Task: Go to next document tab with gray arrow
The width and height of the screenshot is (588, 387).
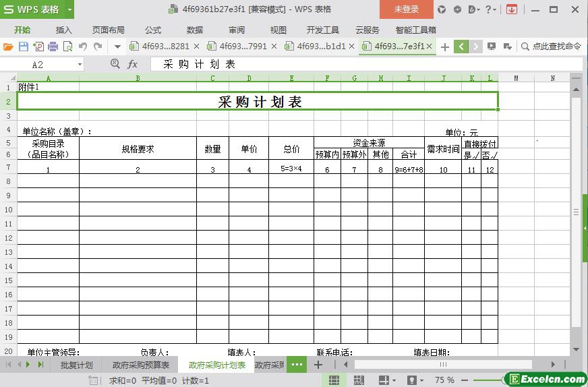Action: (x=475, y=47)
